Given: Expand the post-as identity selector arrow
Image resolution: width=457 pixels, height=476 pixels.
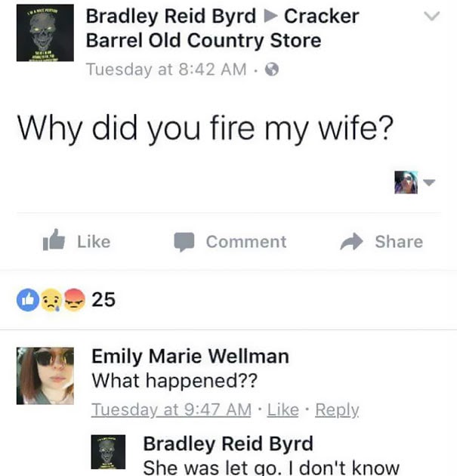Looking at the screenshot, I should point(429,182).
